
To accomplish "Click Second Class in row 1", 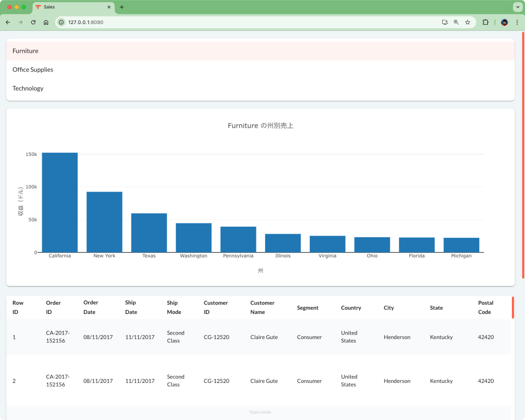I will (x=175, y=337).
